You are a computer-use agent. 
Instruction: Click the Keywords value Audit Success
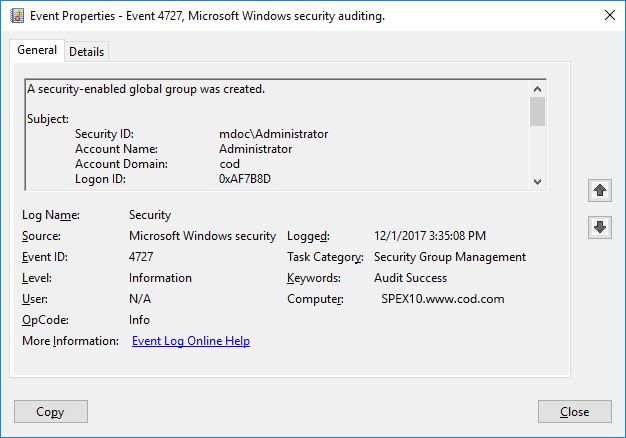(410, 278)
